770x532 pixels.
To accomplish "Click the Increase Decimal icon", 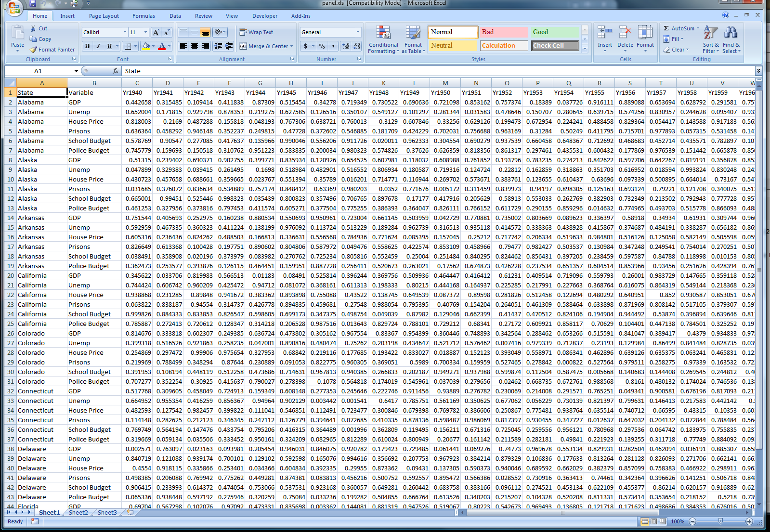I will (x=346, y=46).
